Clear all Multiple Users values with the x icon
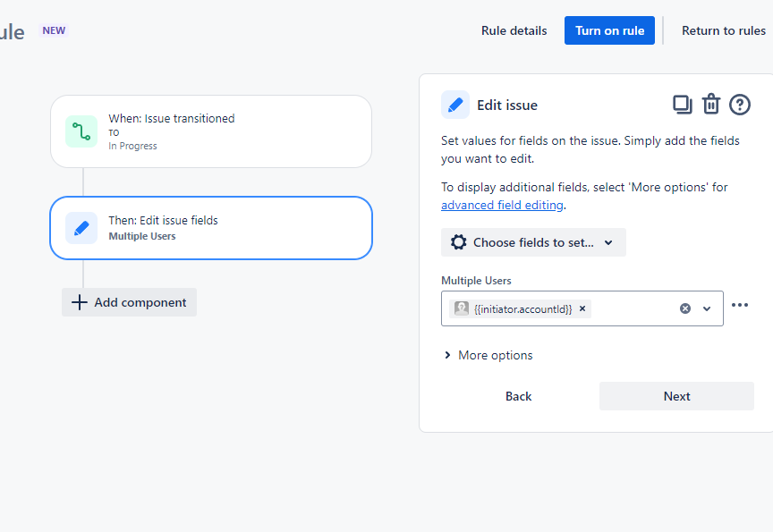This screenshot has width=773, height=532. 684,308
